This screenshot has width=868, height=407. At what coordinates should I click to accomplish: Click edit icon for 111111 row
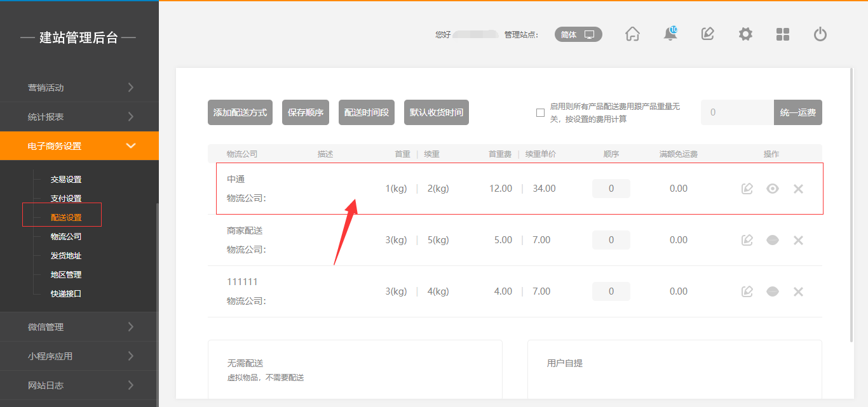tap(747, 291)
